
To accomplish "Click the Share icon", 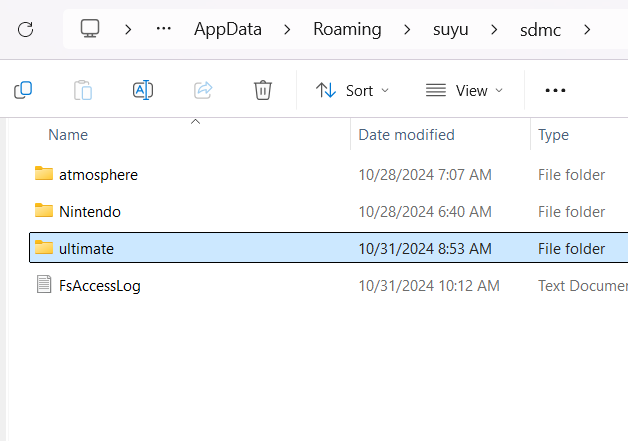I will (x=203, y=90).
